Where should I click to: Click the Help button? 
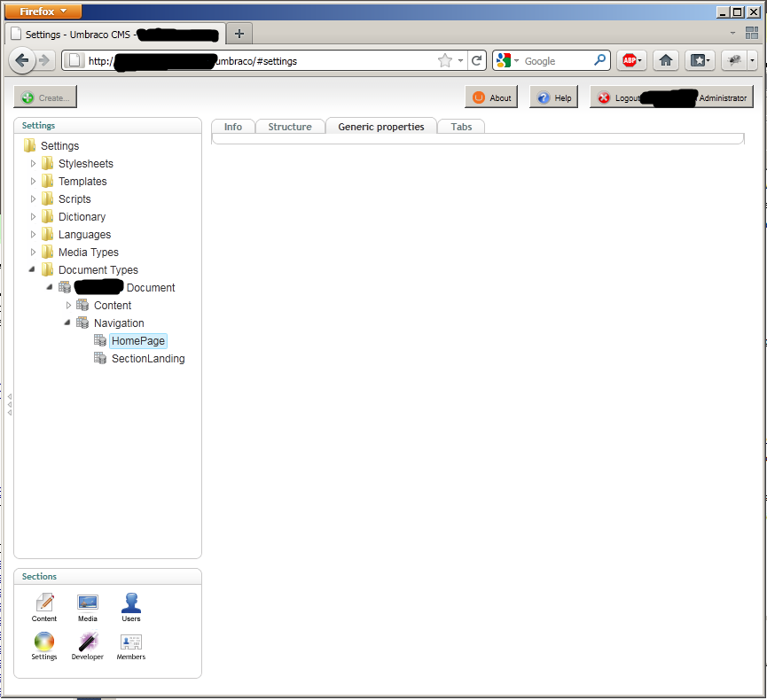point(553,97)
